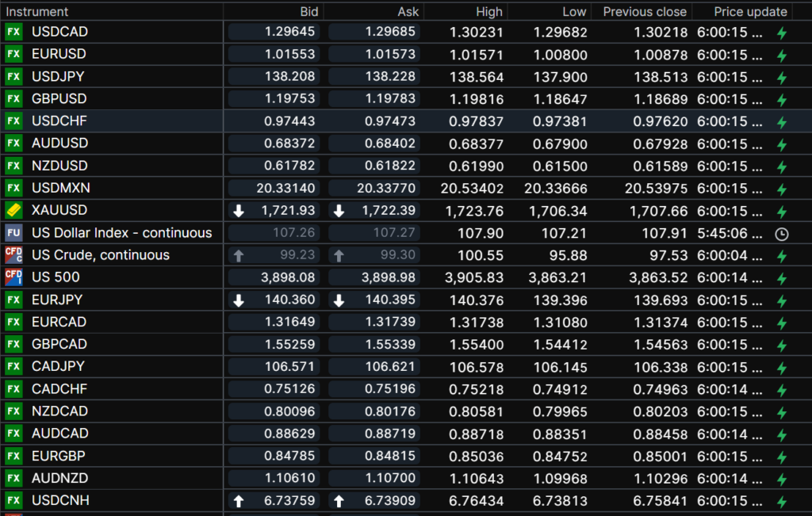Click the High column header
This screenshot has height=516, width=812.
[488, 12]
